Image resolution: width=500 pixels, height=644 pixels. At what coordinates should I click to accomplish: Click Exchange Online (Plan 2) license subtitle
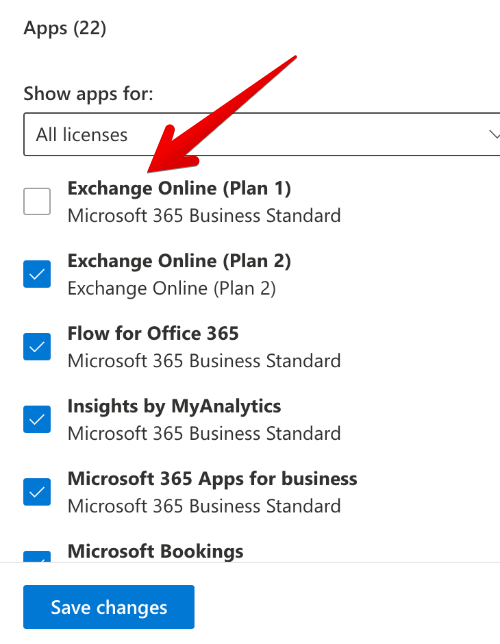point(172,289)
